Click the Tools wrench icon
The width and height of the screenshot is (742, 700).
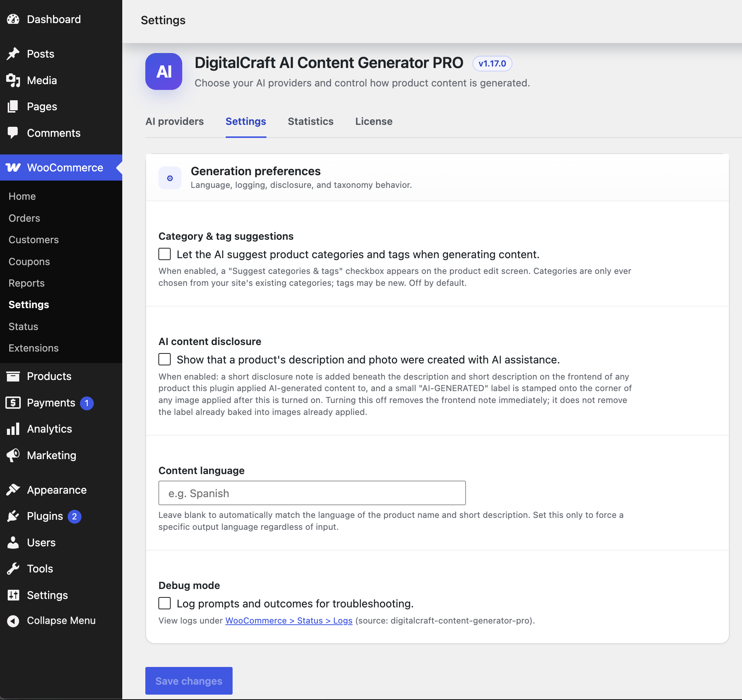[x=13, y=569]
